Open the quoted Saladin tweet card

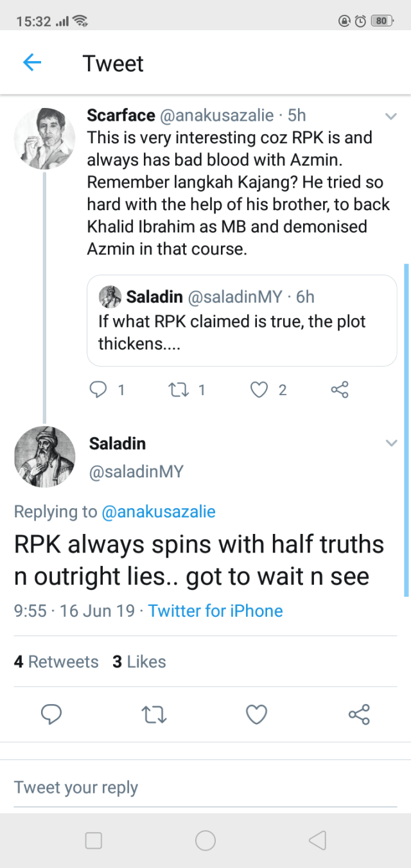click(x=241, y=320)
